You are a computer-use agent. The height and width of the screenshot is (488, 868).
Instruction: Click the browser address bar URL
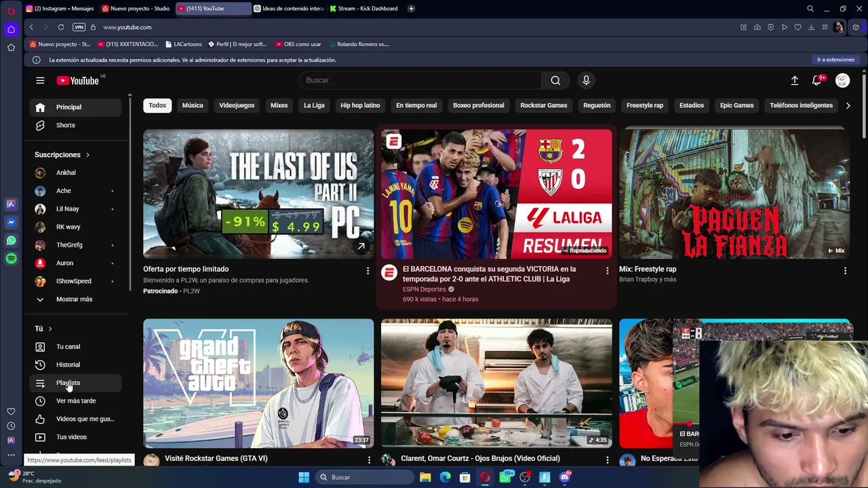point(127,27)
